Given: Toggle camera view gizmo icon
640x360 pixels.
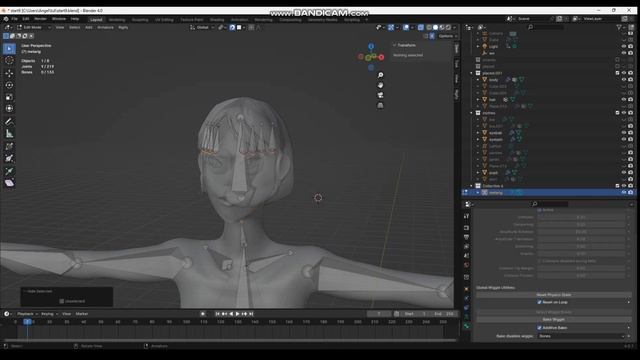Looking at the screenshot, I should [x=380, y=95].
